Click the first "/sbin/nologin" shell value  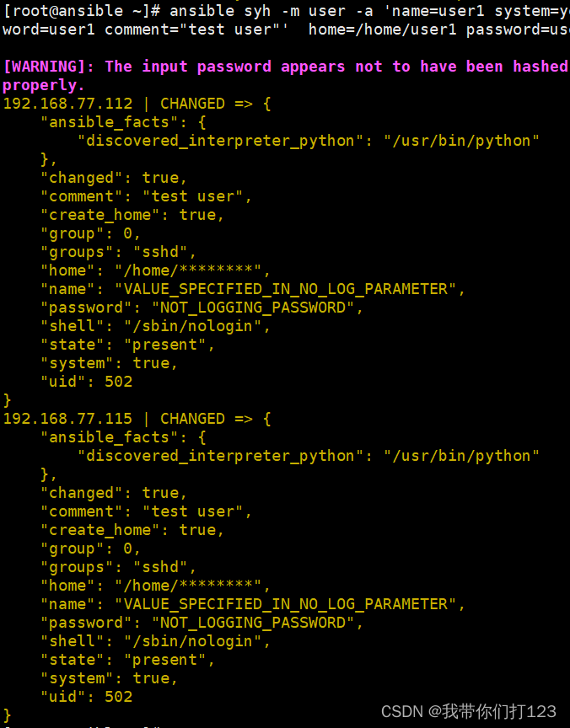(x=192, y=326)
